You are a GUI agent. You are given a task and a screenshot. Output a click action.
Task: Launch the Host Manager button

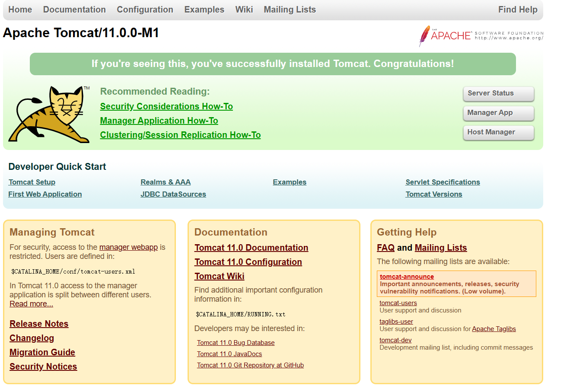[x=498, y=132]
